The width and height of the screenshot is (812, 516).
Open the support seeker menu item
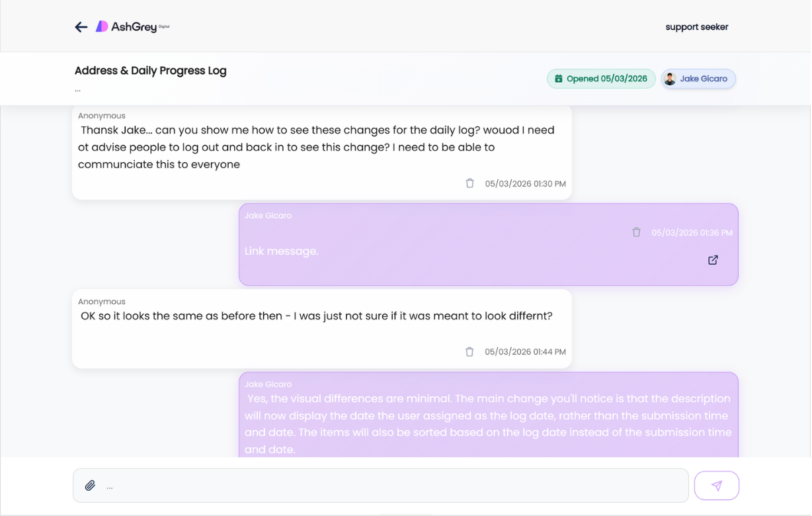point(696,26)
